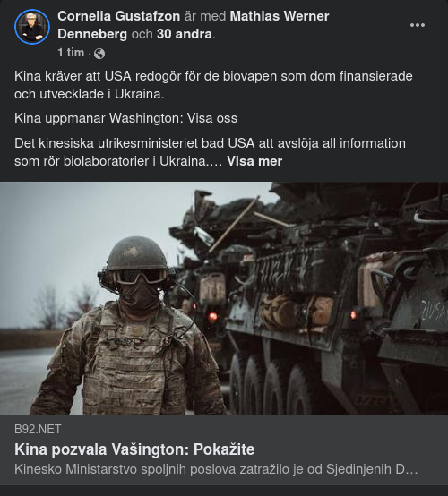Open Cornelia Gustafzon's profile name link

119,16
